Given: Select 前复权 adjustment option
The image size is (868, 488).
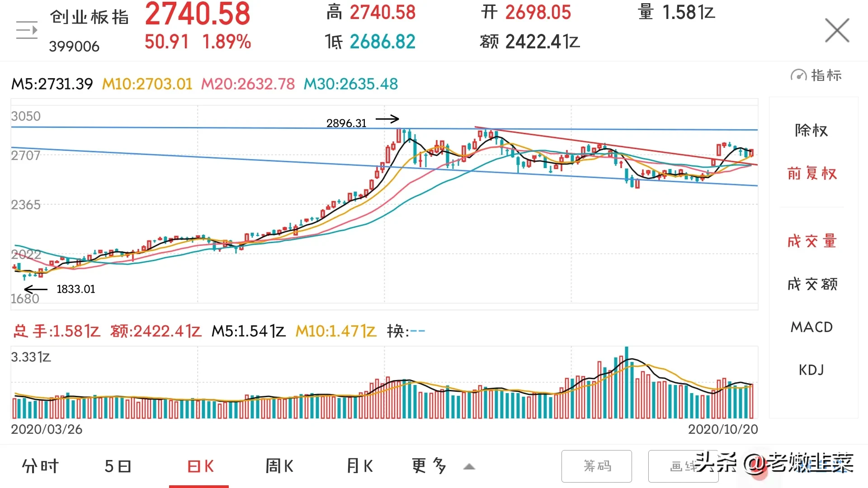Looking at the screenshot, I should point(812,174).
